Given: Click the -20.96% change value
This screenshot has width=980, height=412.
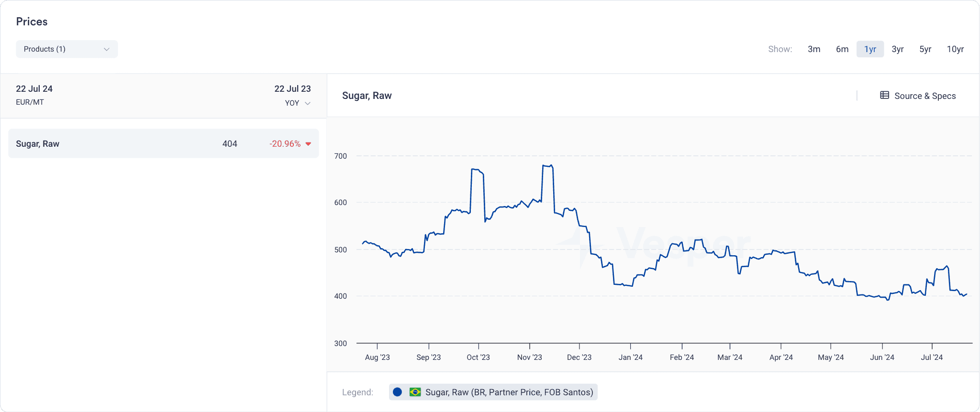Looking at the screenshot, I should click(285, 144).
